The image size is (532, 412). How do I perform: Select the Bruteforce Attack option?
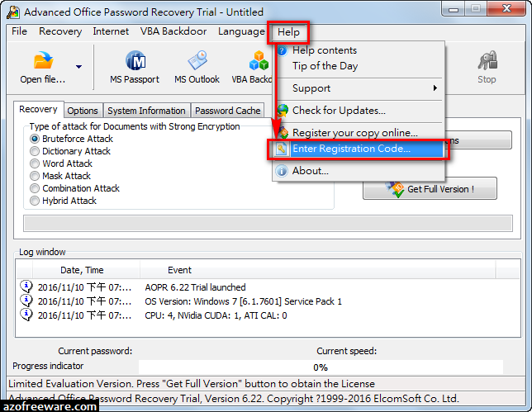(x=35, y=139)
